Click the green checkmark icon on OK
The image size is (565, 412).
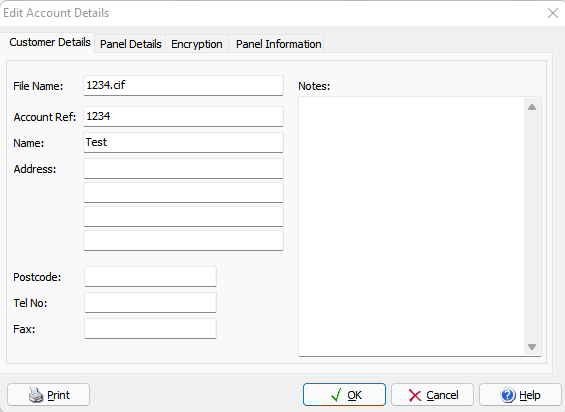[336, 395]
